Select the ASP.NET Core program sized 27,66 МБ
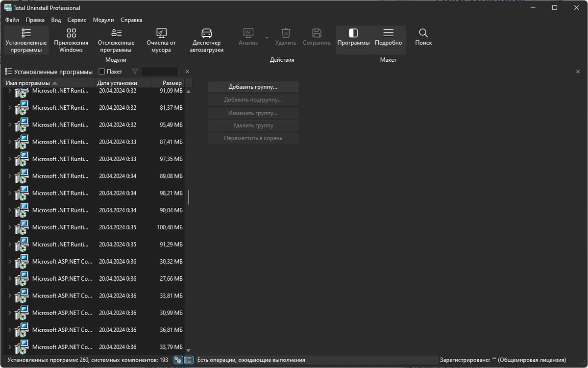Image resolution: width=588 pixels, height=368 pixels. tap(62, 279)
